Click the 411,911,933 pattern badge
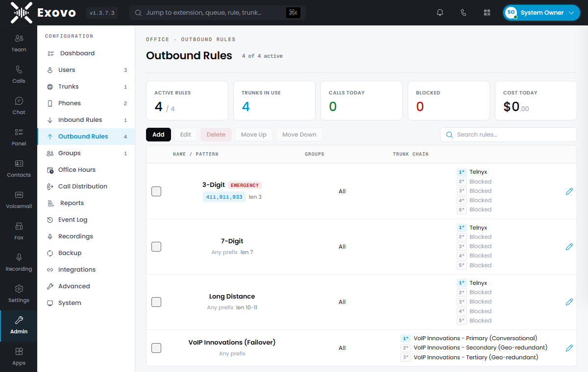588x372 pixels. click(224, 197)
